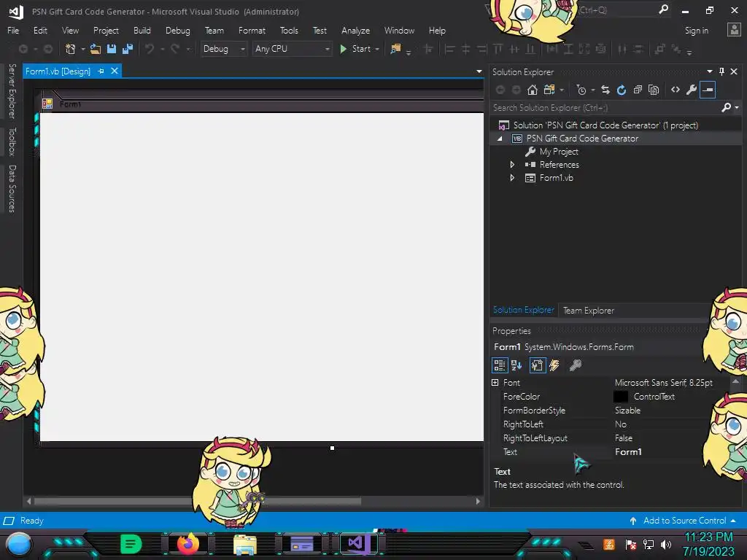Click the Save All toolbar icon
Screen dimensions: 747x560
point(128,49)
